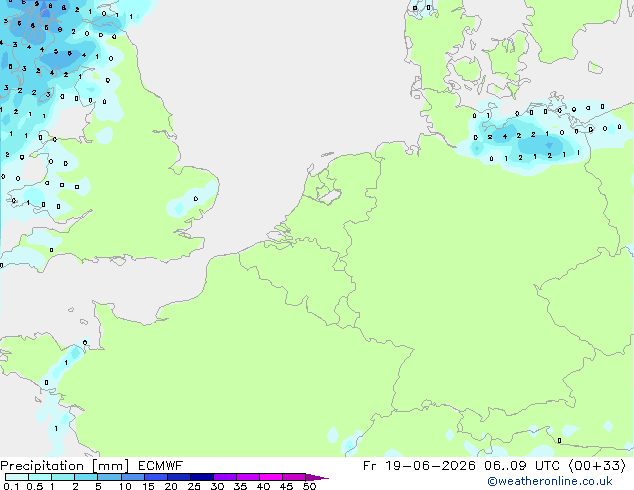Click the 'ECMWF' model label
634x490 pixels.
pos(161,466)
